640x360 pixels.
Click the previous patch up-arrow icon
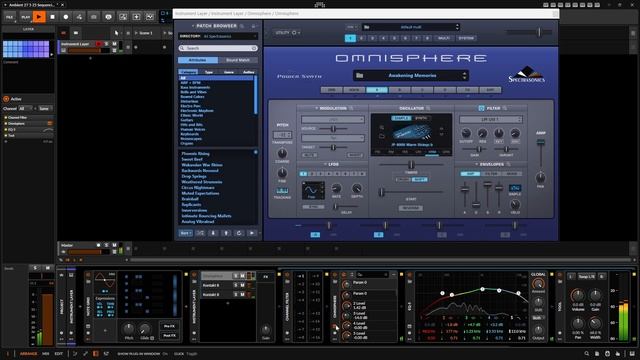tap(226, 233)
